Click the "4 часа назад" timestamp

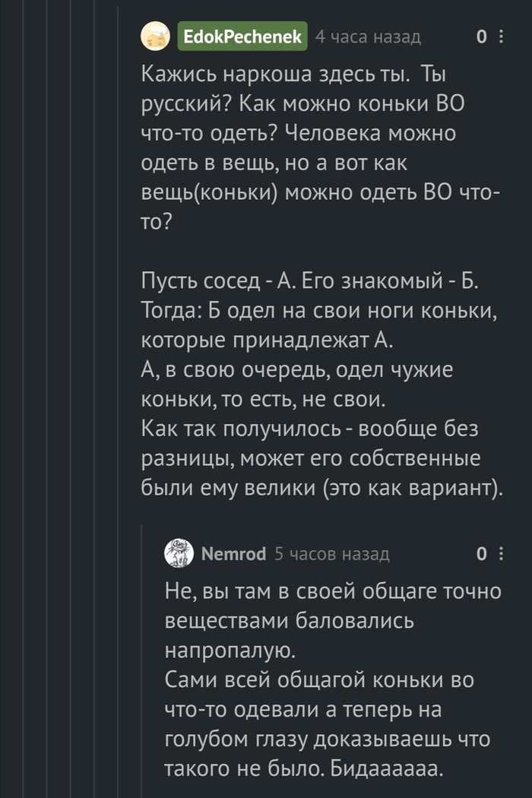tap(367, 36)
